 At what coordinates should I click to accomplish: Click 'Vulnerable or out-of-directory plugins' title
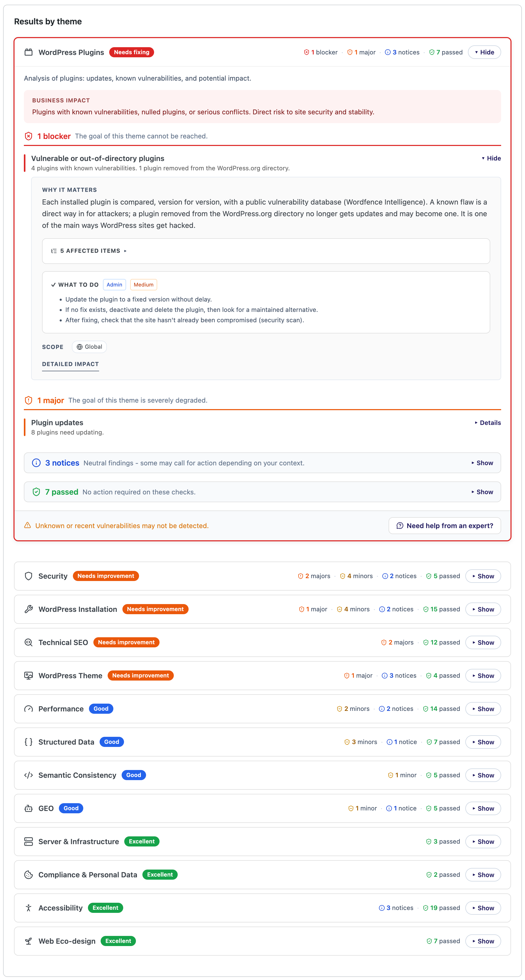(x=98, y=158)
